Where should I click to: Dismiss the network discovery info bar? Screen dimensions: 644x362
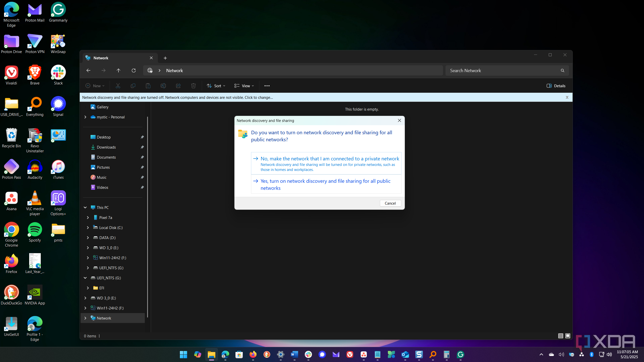coord(567,97)
